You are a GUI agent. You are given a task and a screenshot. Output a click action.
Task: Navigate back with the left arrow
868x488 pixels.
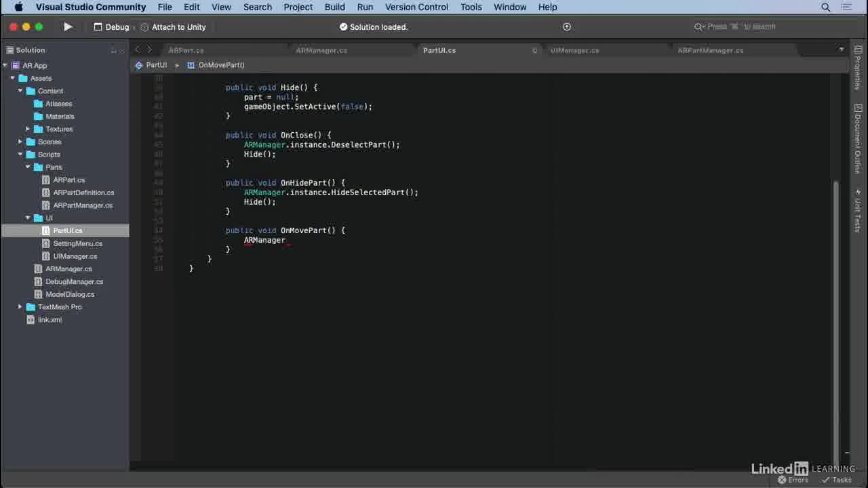click(138, 49)
